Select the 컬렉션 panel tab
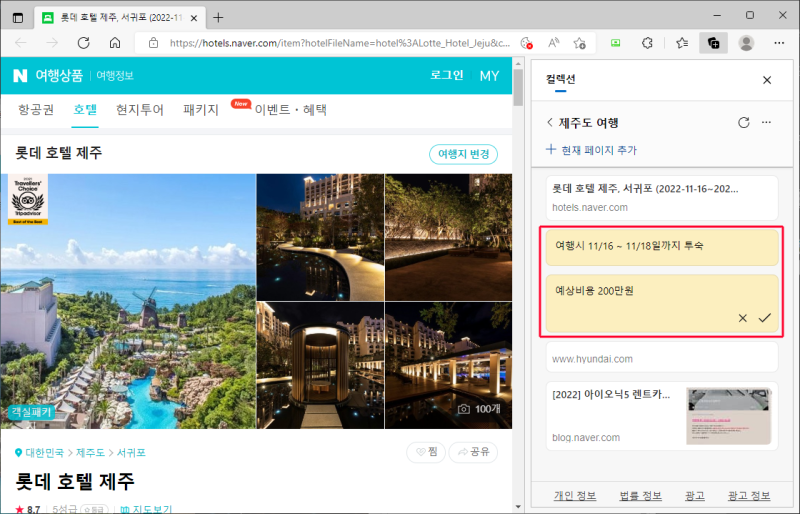800x514 pixels. click(560, 80)
